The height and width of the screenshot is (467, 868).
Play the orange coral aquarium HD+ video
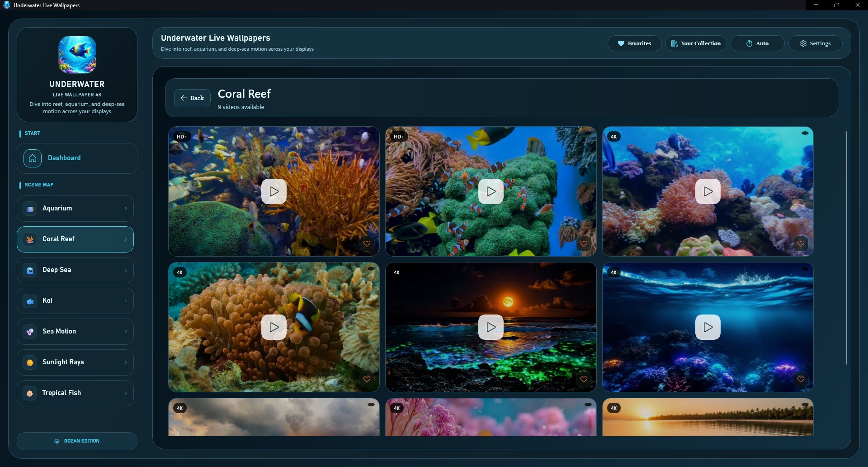coord(274,191)
